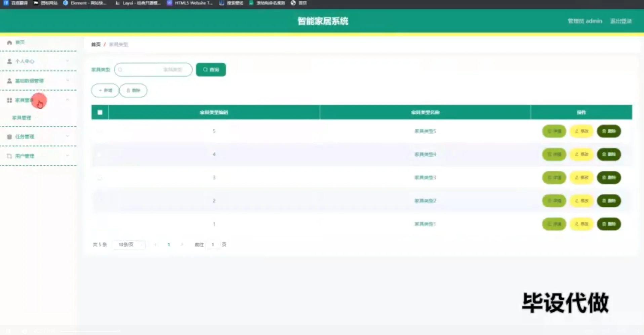Click inside the 前往 page number input
The width and height of the screenshot is (644, 335).
pos(213,245)
